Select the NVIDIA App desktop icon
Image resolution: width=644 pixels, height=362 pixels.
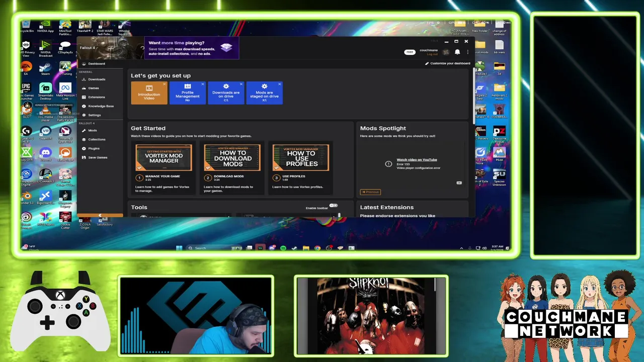[46, 27]
